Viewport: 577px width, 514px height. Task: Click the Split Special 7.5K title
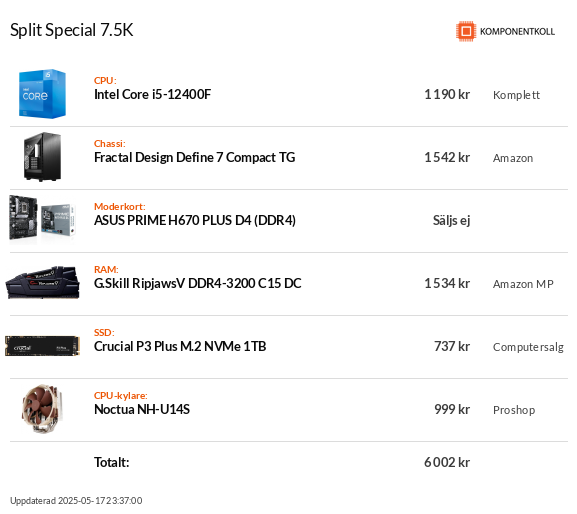[x=72, y=30]
